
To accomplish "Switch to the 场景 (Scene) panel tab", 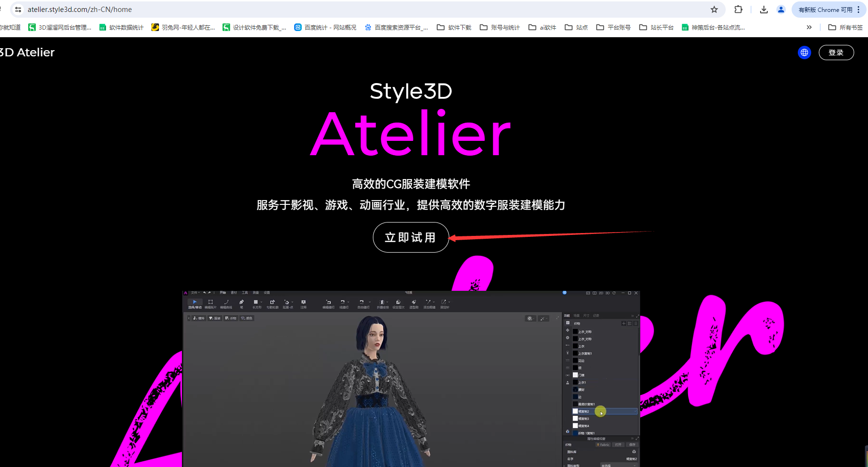I will point(576,316).
